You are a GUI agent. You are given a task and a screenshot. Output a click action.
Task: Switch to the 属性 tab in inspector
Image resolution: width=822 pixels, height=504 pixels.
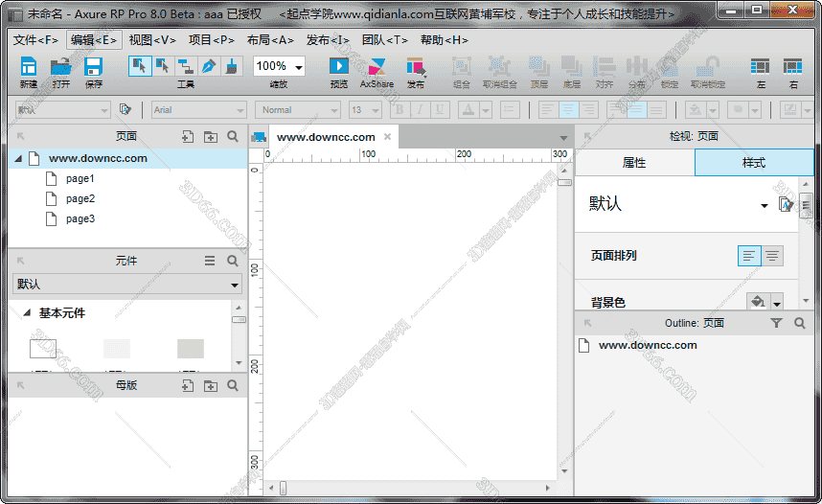pos(634,163)
